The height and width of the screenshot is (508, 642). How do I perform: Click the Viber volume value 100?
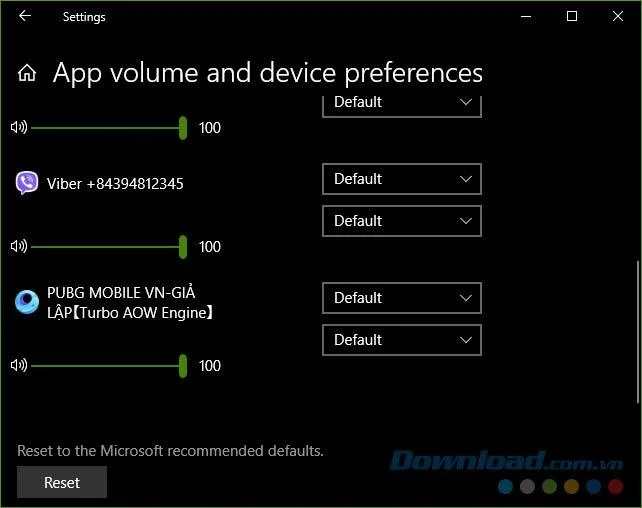(210, 247)
